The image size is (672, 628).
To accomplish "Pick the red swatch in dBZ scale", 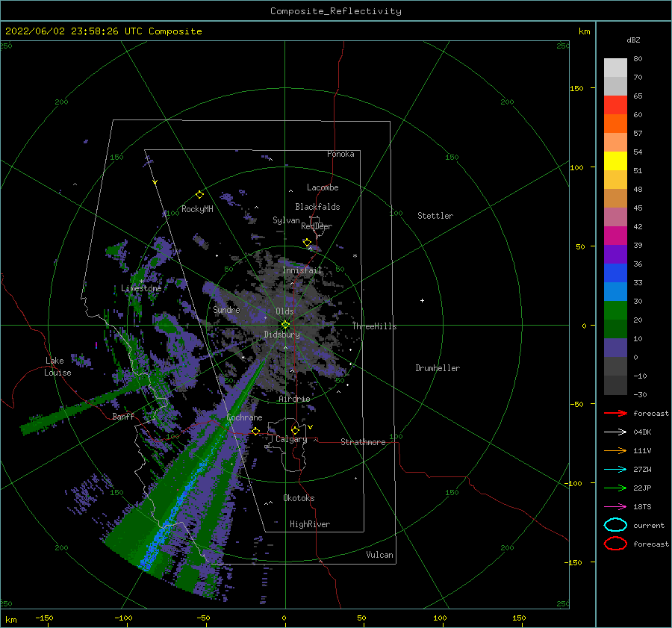I will click(x=615, y=105).
